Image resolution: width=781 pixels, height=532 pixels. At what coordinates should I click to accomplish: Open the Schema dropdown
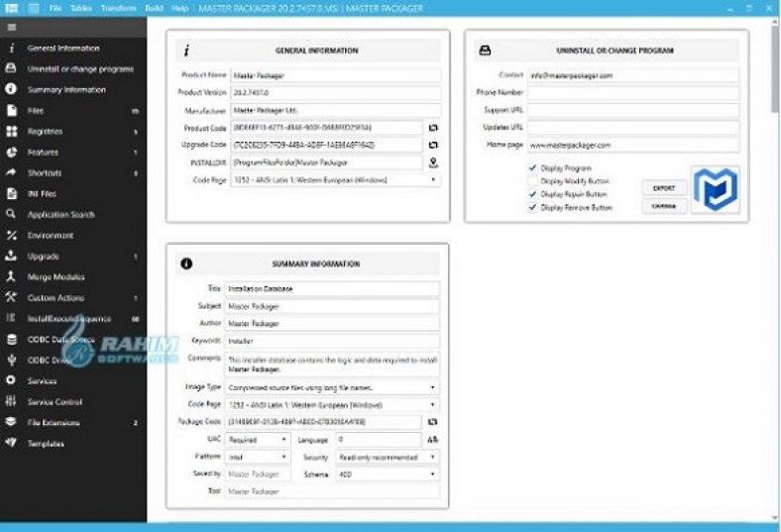387,475
